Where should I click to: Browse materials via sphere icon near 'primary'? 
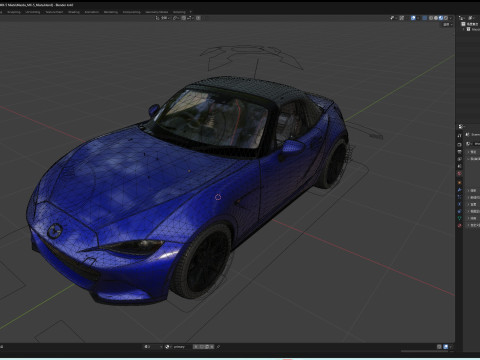tap(168, 347)
